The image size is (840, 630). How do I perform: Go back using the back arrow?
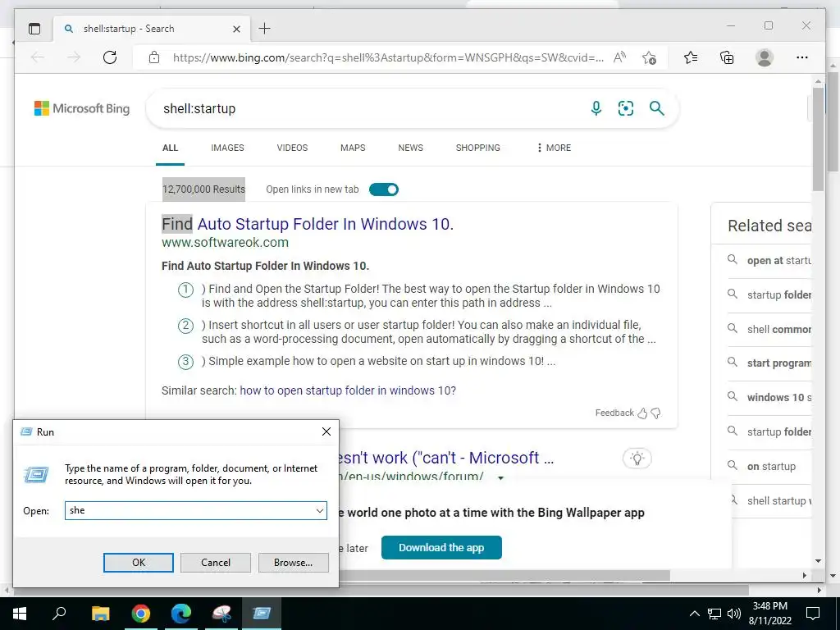point(38,57)
